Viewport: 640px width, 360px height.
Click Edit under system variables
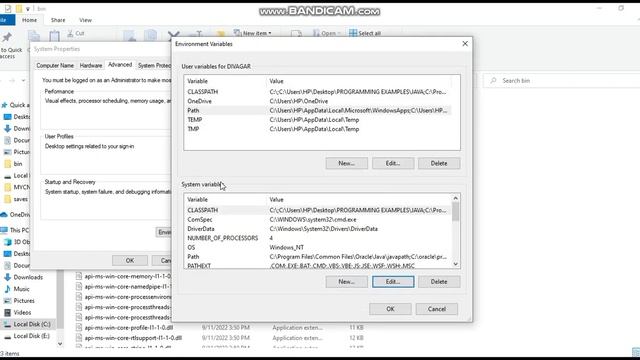click(x=393, y=282)
